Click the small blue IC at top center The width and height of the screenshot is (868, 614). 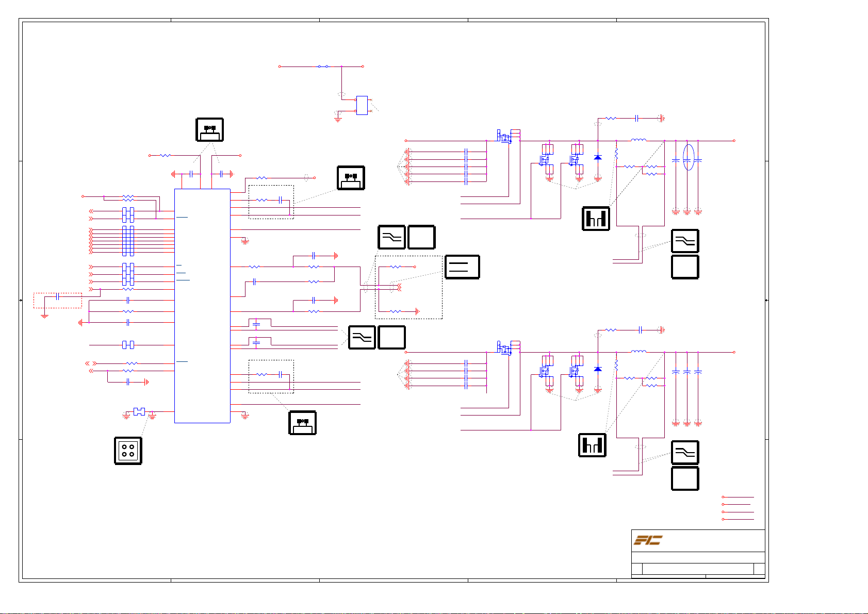tap(362, 105)
